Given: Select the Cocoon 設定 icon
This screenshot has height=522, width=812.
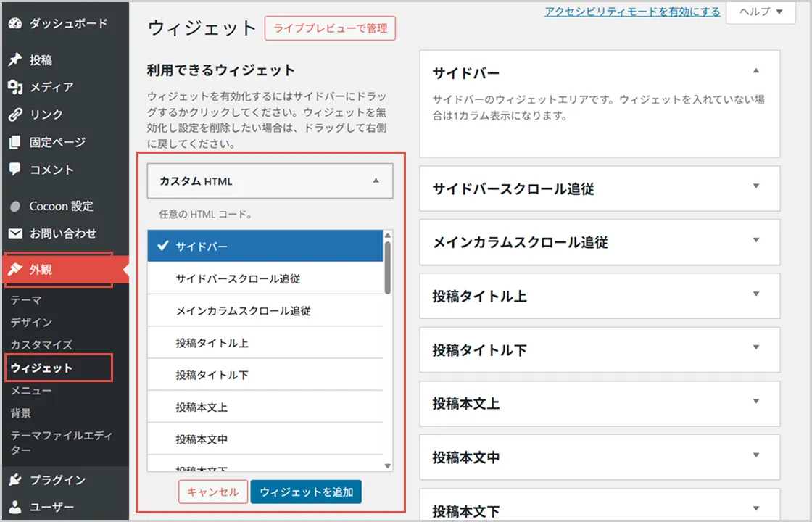Looking at the screenshot, I should [16, 206].
